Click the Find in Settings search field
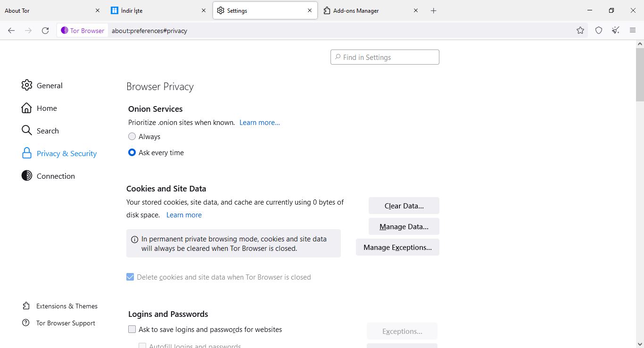 [385, 57]
